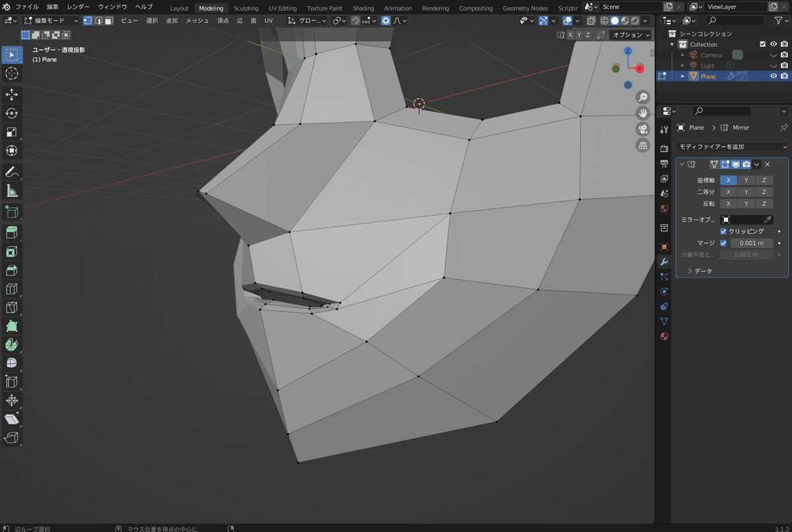Select the Edge Slide tool

12,382
